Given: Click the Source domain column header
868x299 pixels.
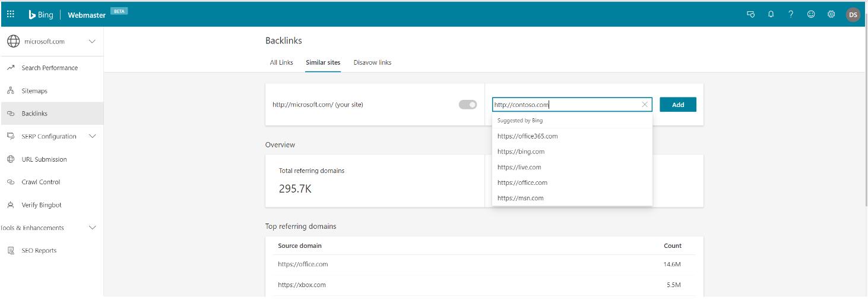Looking at the screenshot, I should pyautogui.click(x=300, y=246).
